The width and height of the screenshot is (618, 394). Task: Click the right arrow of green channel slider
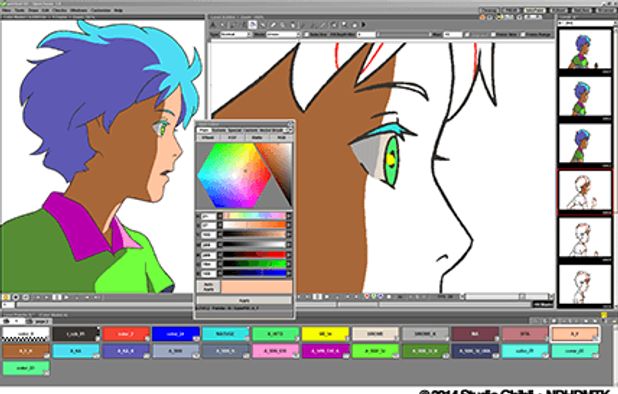[289, 264]
